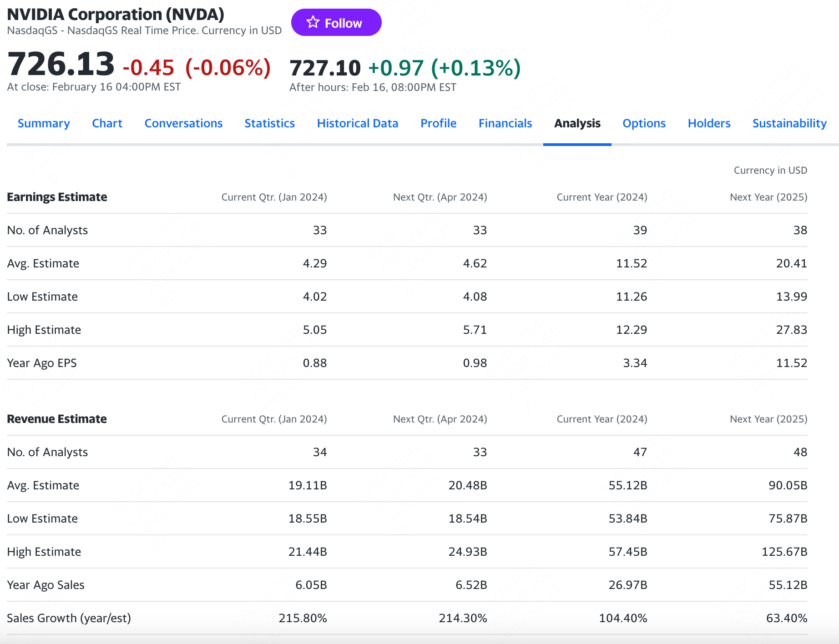Image resolution: width=839 pixels, height=644 pixels.
Task: Click Sales Growth value 104.40%
Action: (623, 618)
